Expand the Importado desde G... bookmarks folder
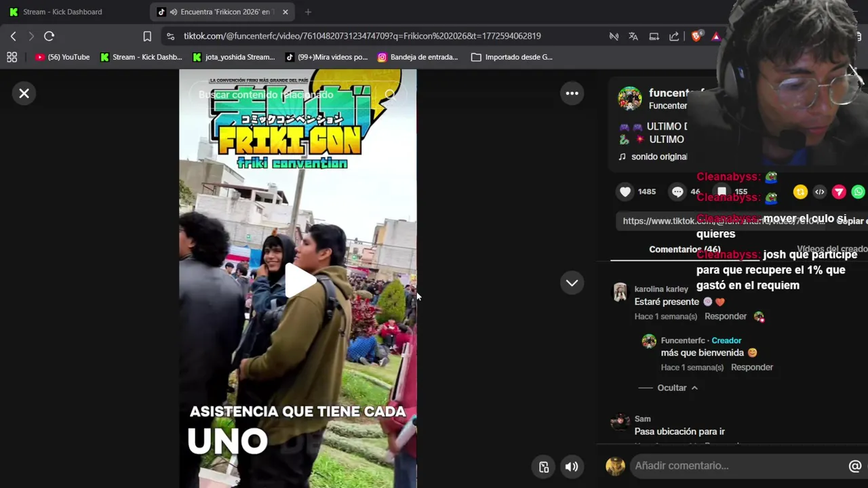 tap(512, 57)
